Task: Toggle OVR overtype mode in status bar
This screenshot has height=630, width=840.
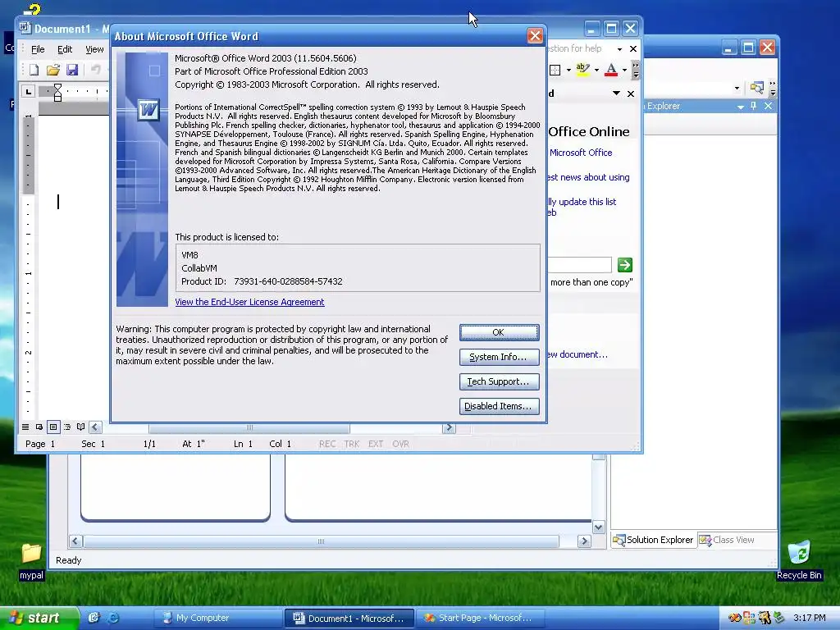Action: [x=400, y=444]
